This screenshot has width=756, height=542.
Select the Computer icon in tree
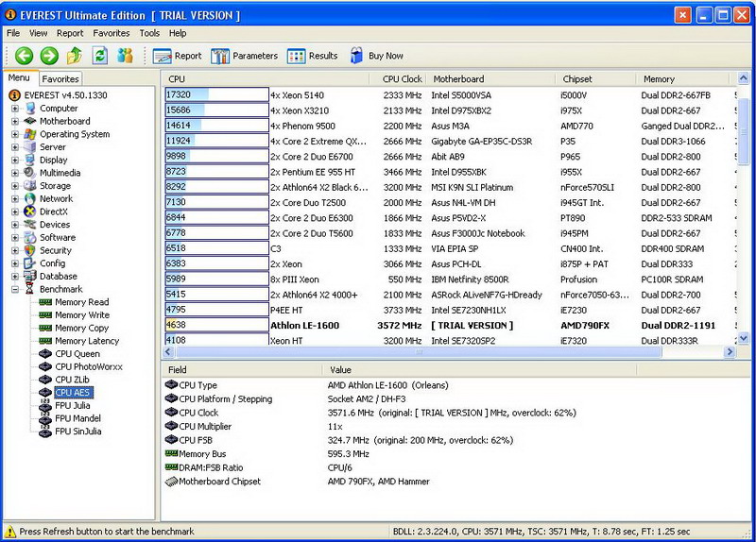point(30,108)
